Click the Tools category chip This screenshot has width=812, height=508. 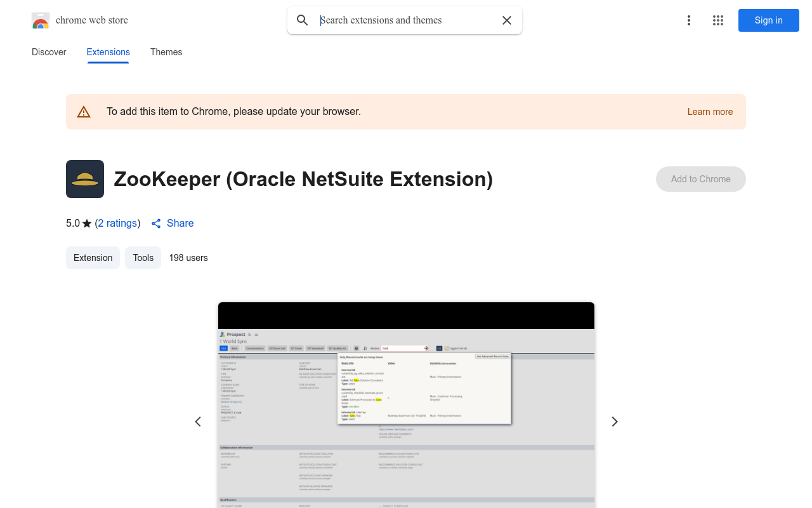pyautogui.click(x=143, y=258)
